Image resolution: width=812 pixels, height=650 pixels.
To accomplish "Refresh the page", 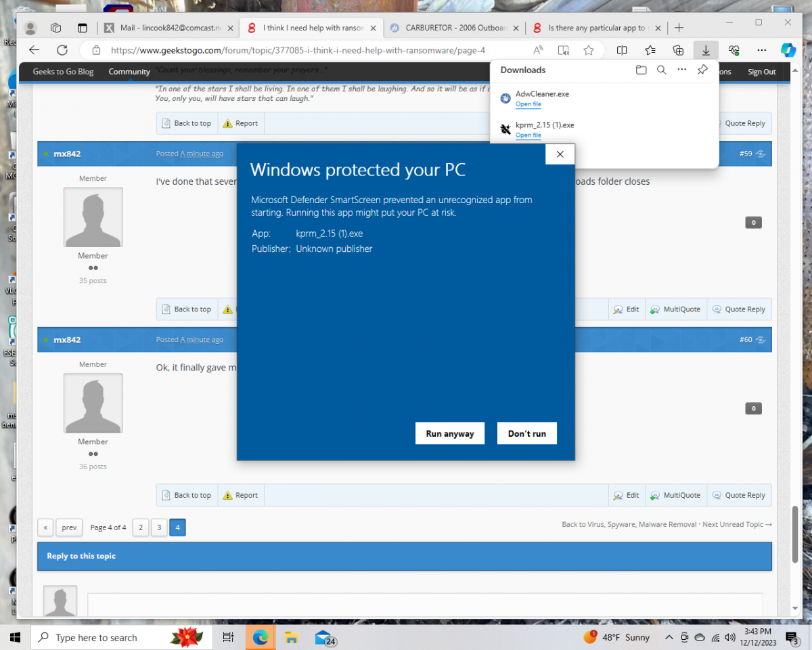I will 62,50.
